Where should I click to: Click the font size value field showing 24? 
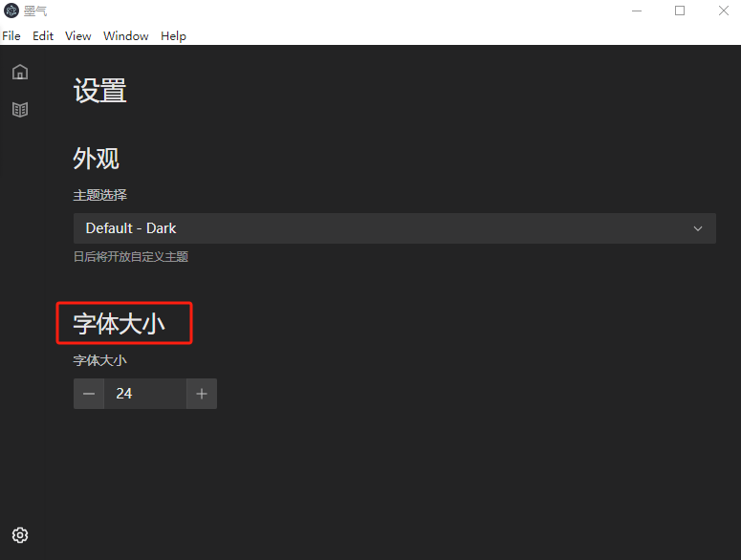[x=145, y=394]
